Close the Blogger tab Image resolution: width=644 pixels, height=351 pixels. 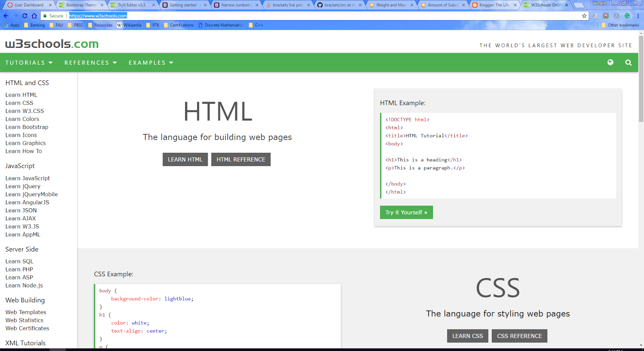coord(515,5)
